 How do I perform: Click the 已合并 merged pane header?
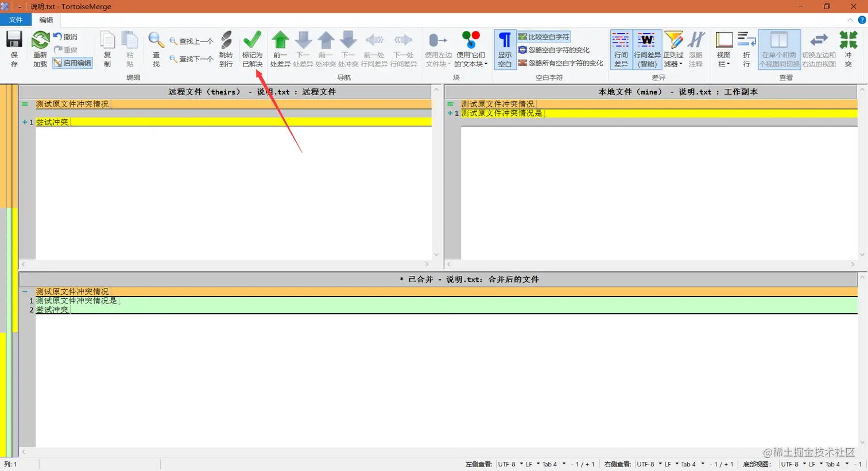[439, 279]
